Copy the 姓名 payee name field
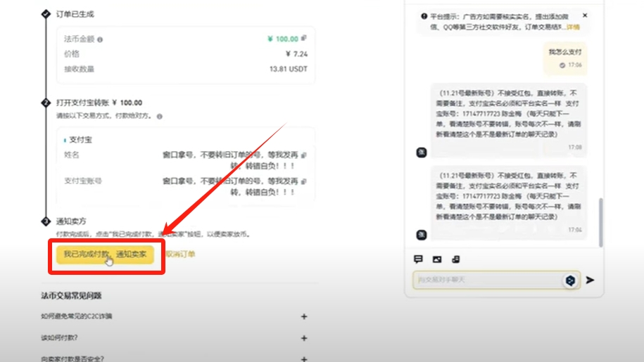Viewport: 644px width, 362px height. point(304,155)
